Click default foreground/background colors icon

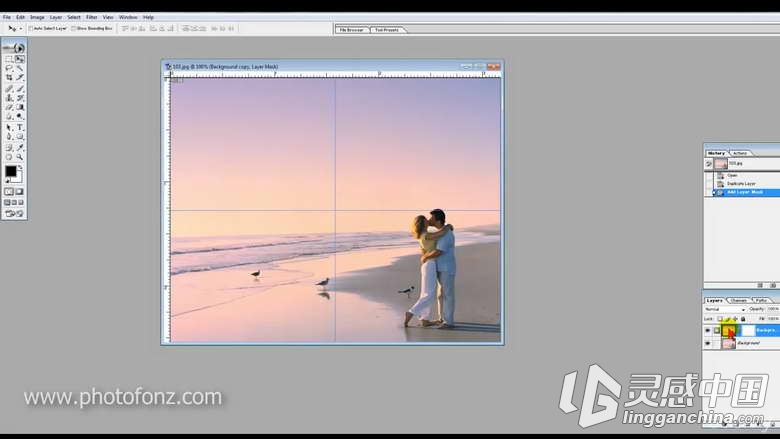point(7,180)
